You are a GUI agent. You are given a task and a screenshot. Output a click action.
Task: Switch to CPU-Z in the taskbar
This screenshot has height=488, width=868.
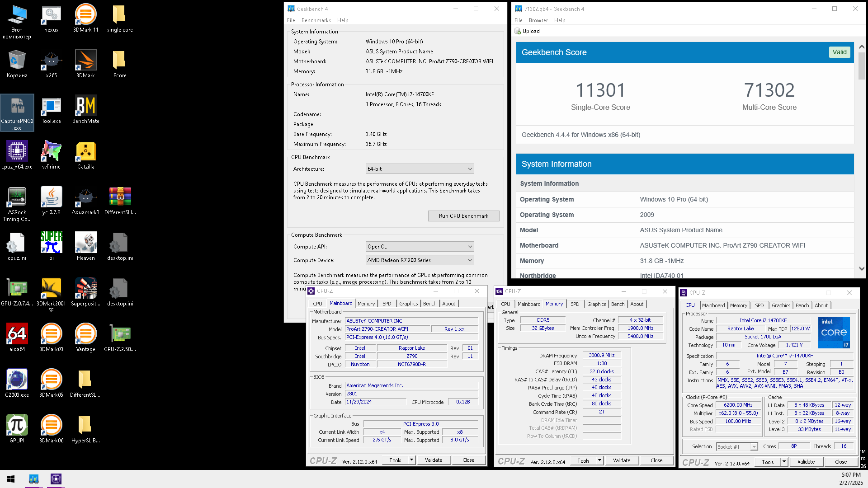[56, 479]
